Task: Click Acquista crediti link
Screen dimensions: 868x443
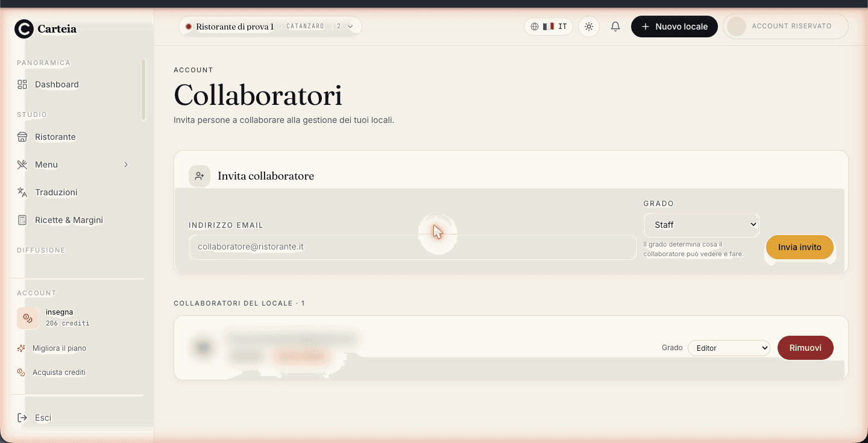Action: pyautogui.click(x=59, y=372)
